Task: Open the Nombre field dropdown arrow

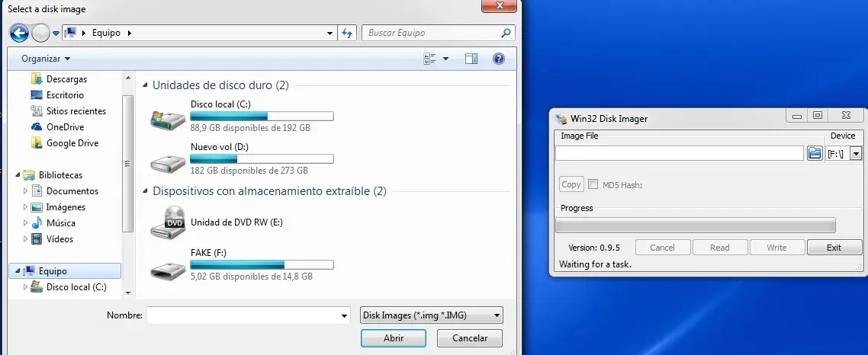Action: pos(344,315)
